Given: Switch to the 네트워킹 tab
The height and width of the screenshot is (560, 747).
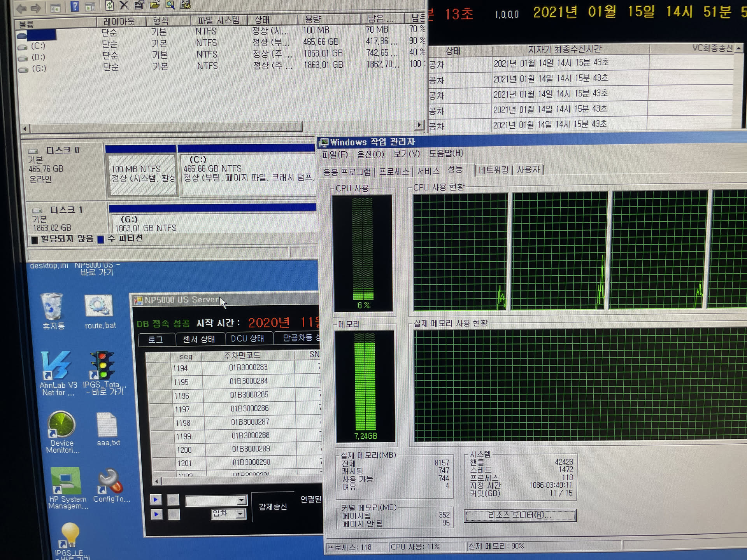Looking at the screenshot, I should [x=493, y=170].
